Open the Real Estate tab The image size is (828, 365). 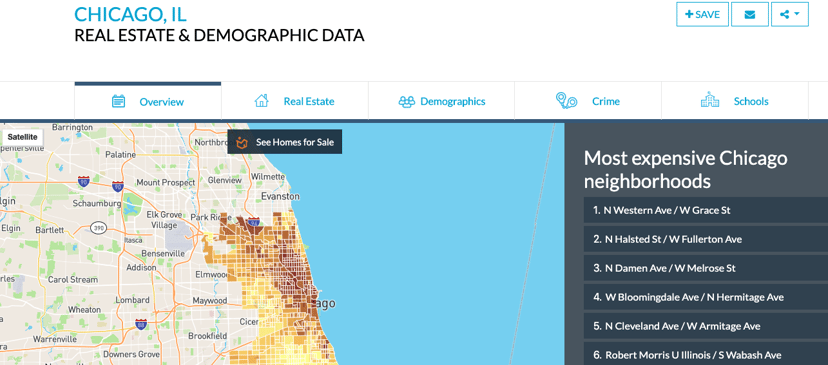pyautogui.click(x=295, y=101)
